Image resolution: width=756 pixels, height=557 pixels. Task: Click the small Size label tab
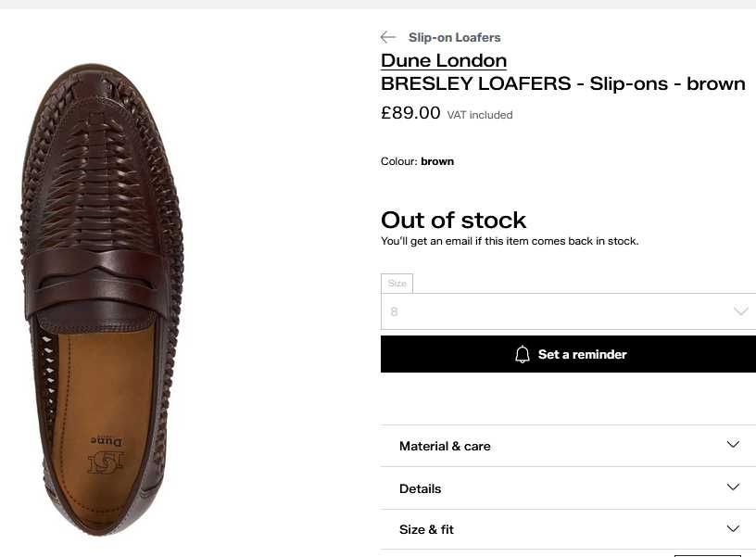click(397, 283)
